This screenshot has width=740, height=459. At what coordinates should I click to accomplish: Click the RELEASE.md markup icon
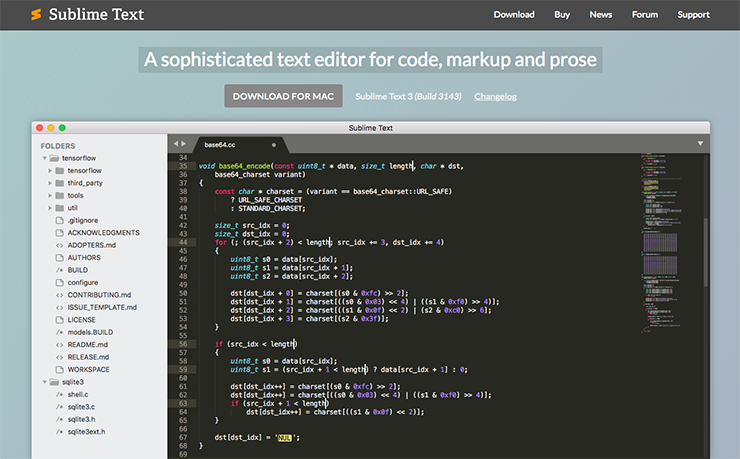(59, 357)
